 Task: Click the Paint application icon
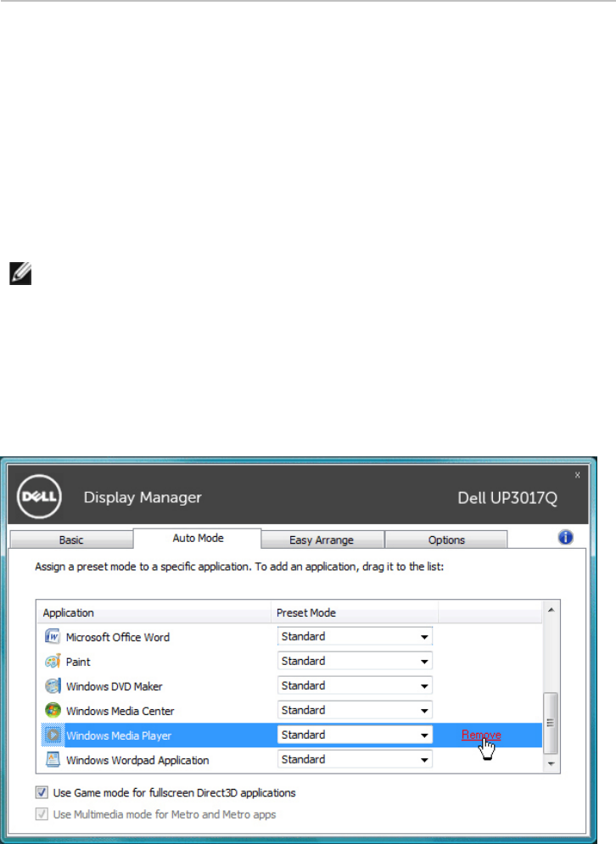[x=53, y=661]
